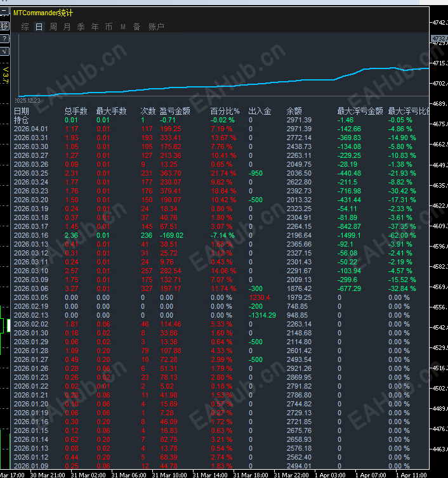Viewport: 448px width, 478px height.
Task: Click withdrawal -1314.29 on 2026.02.13
Action: (x=262, y=315)
